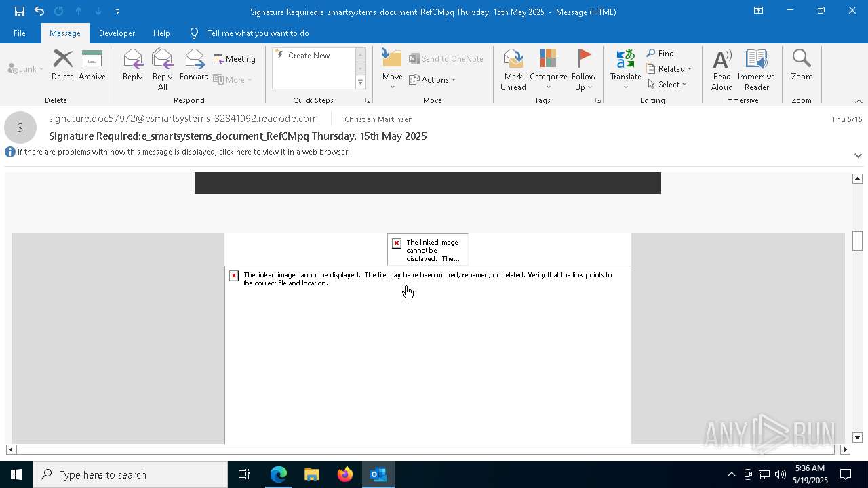Click Find in the Editing group
Viewport: 868px width, 488px height.
660,54
